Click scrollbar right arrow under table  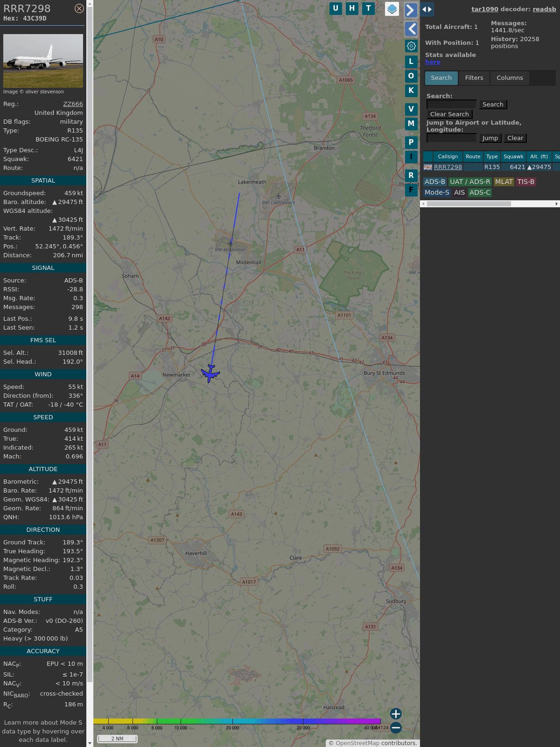tap(557, 204)
